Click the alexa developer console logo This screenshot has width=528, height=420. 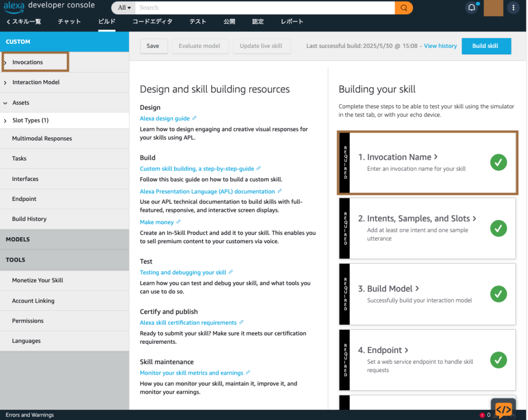pyautogui.click(x=49, y=6)
